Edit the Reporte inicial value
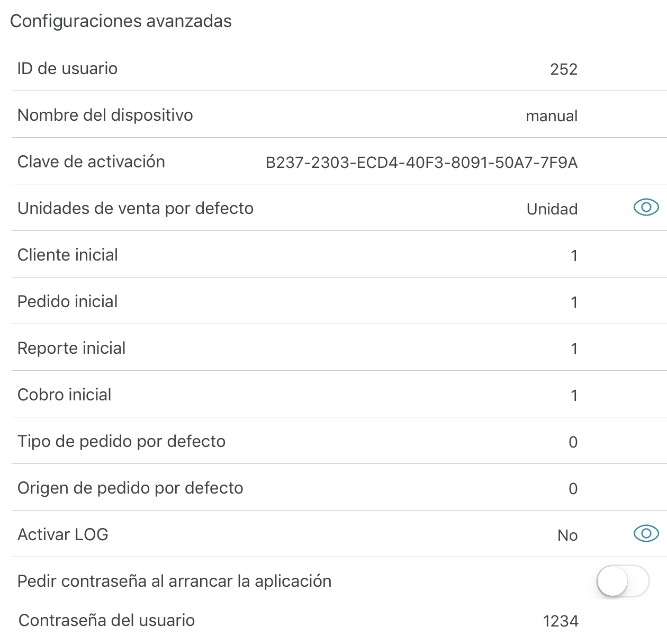The width and height of the screenshot is (667, 644). (574, 349)
